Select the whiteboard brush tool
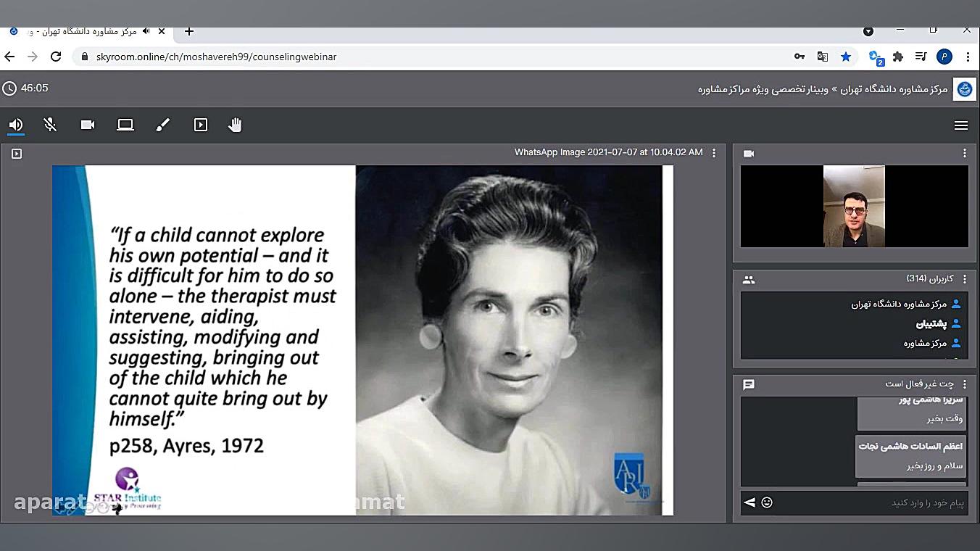980x551 pixels. (x=163, y=125)
